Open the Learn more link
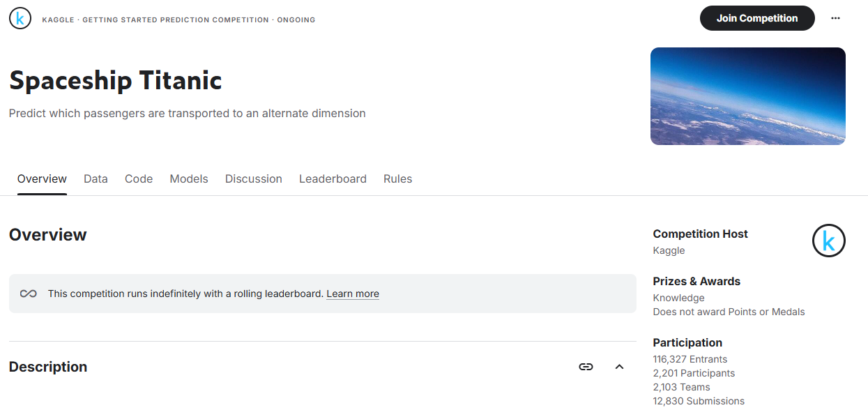This screenshot has width=868, height=410. (x=353, y=294)
